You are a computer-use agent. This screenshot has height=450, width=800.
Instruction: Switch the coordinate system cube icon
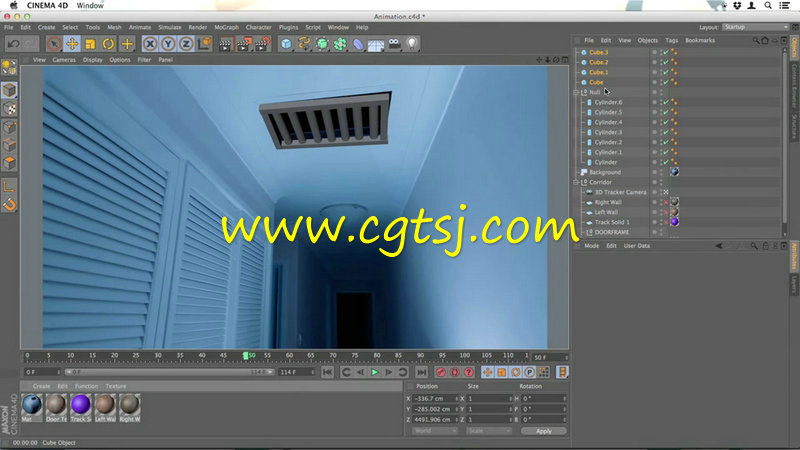205,44
